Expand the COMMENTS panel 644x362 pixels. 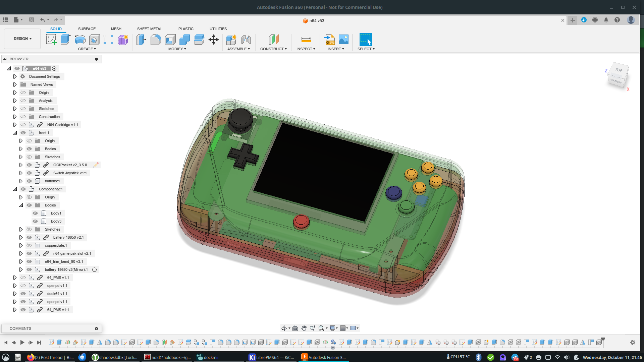point(96,329)
